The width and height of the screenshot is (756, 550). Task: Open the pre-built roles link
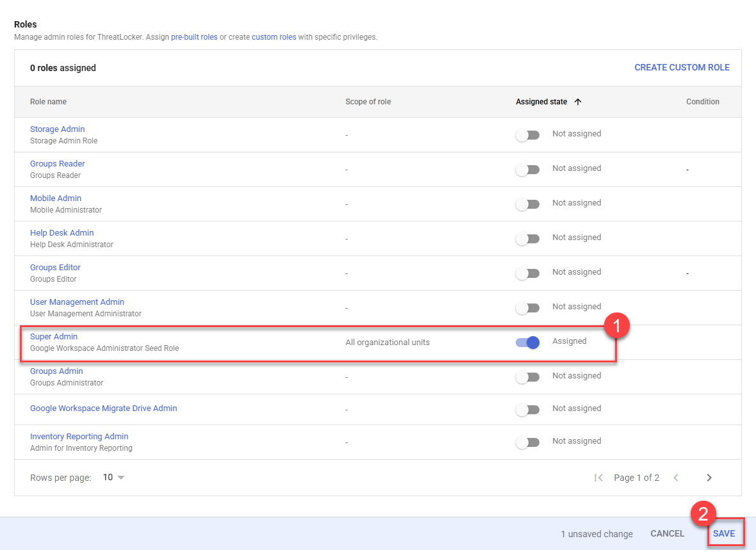(194, 37)
